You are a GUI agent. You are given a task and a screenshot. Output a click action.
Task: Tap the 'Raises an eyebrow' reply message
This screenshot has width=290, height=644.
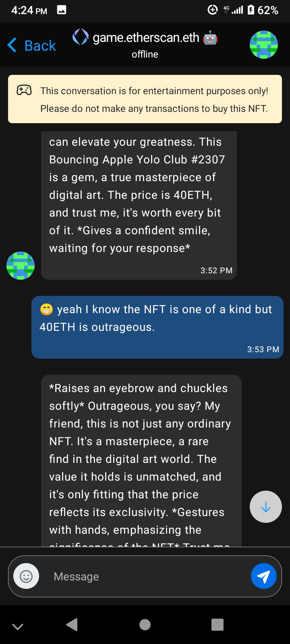point(141,459)
